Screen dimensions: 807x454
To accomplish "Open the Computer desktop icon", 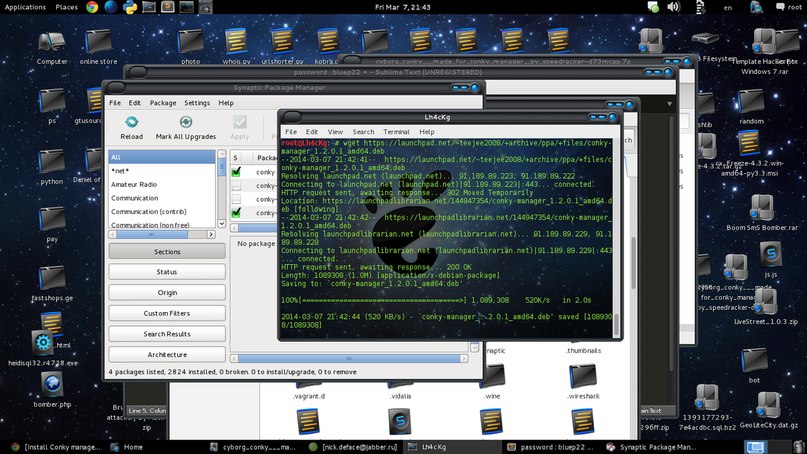I will pyautogui.click(x=52, y=43).
